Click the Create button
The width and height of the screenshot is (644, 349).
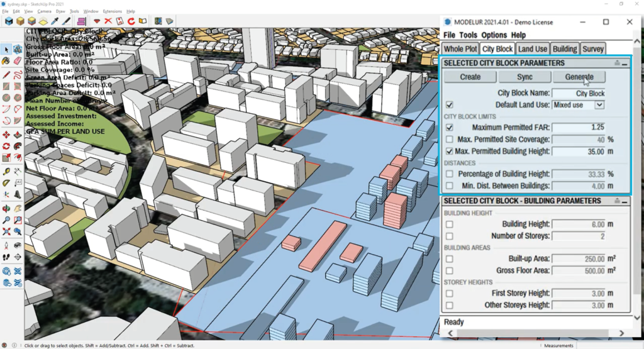coord(470,77)
